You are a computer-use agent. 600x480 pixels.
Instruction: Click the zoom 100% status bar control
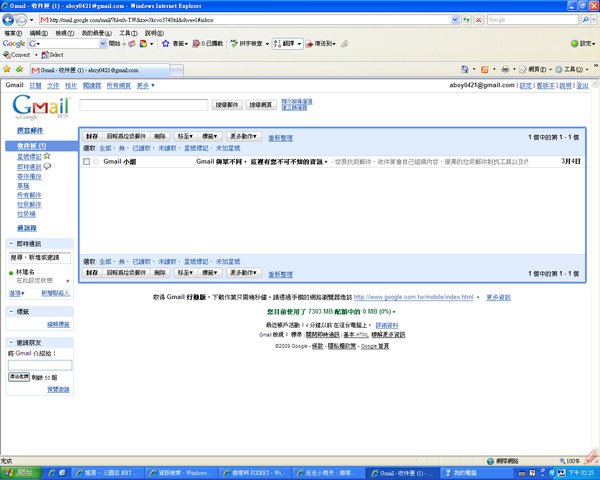click(x=570, y=461)
